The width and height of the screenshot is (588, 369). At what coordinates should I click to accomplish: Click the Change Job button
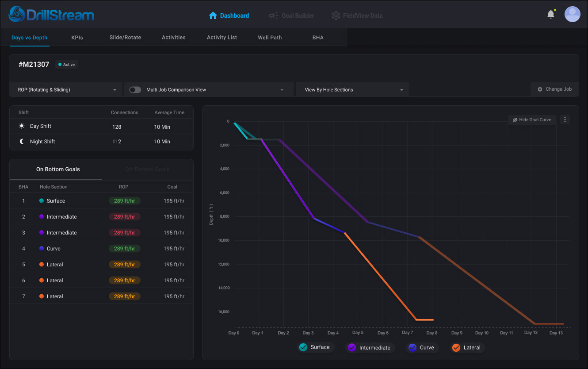[x=554, y=89]
